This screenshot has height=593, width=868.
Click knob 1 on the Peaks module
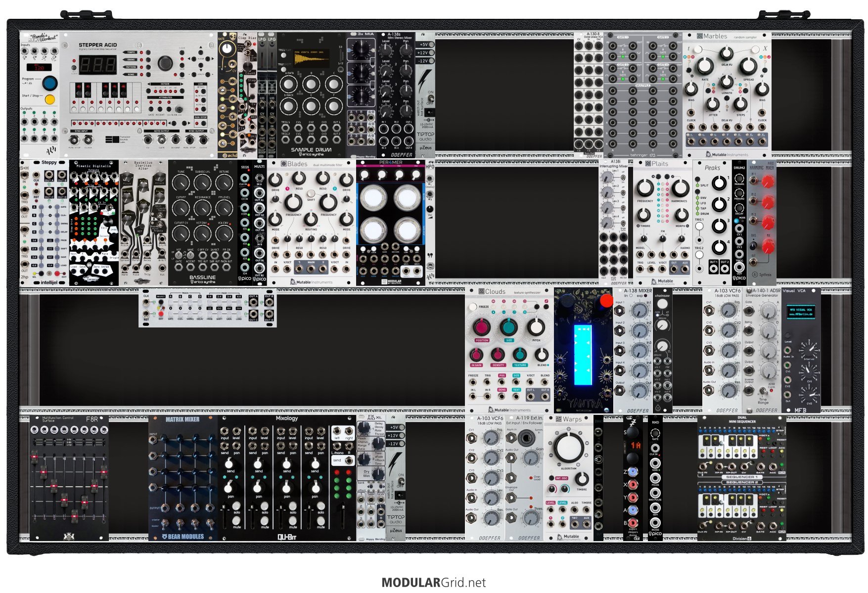point(719,183)
